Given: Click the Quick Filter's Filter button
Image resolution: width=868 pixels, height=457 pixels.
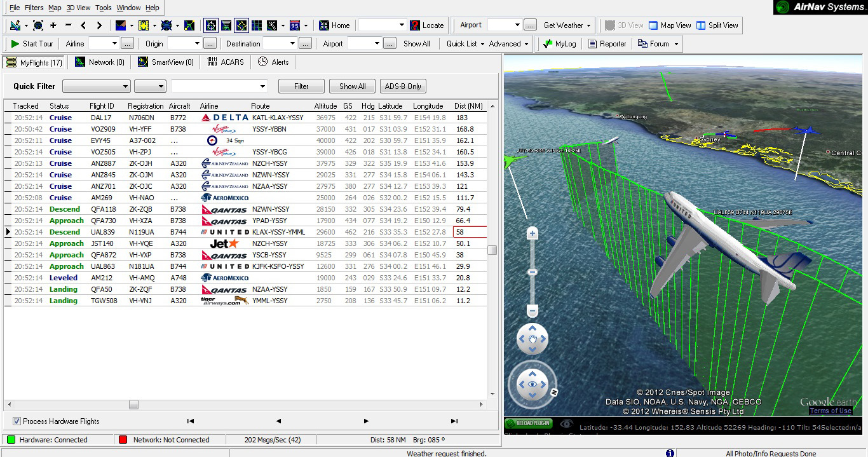Looking at the screenshot, I should [301, 86].
